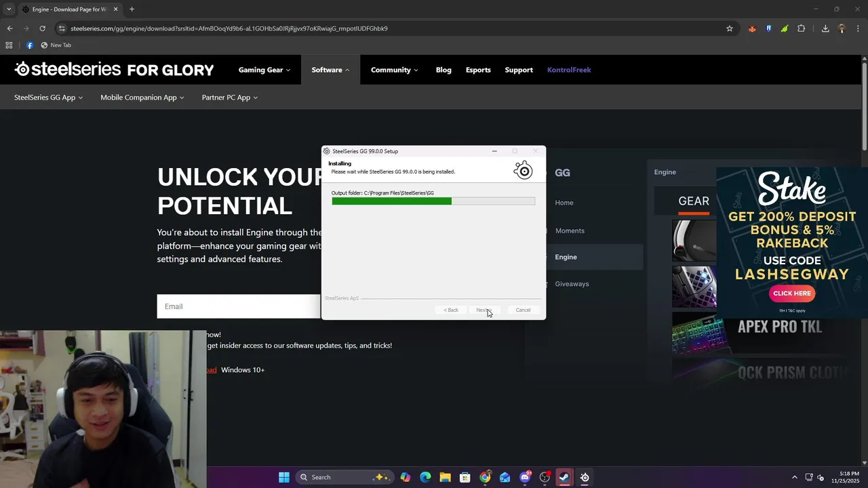Open Copilot from the taskbar
868x488 pixels.
point(406,477)
